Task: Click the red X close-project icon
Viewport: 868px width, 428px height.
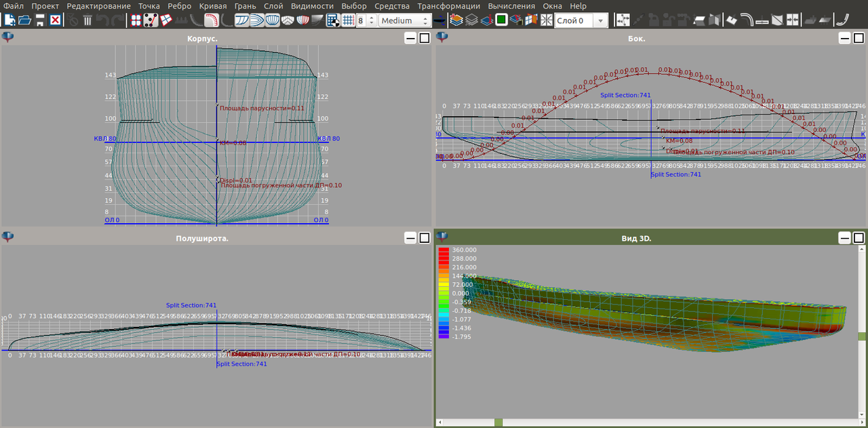Action: click(x=56, y=20)
